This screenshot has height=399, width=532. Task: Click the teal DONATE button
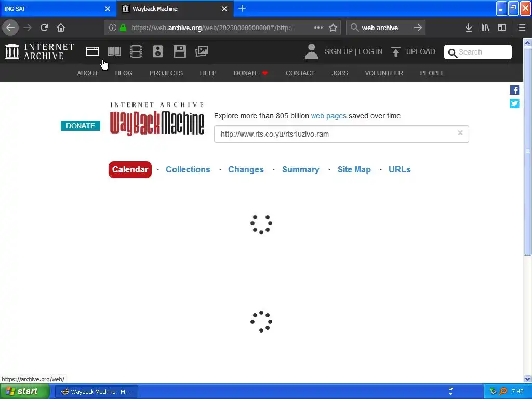coord(81,126)
